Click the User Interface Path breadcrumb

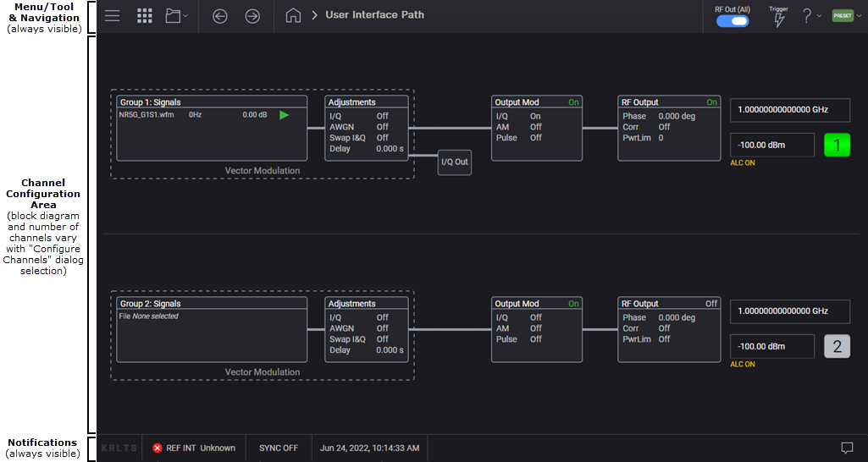click(x=374, y=15)
